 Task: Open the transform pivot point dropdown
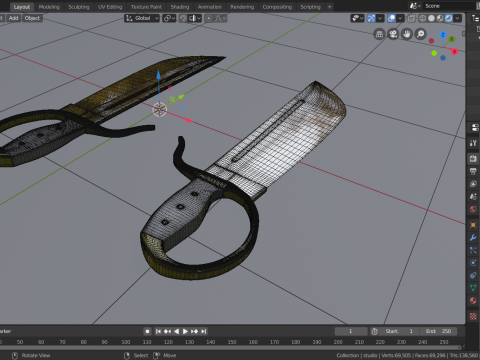[x=169, y=18]
